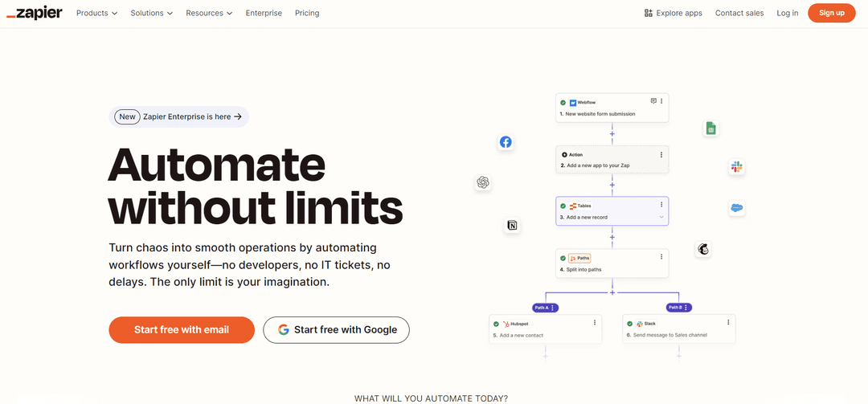The image size is (868, 404).
Task: Click the Notion app icon
Action: click(513, 225)
